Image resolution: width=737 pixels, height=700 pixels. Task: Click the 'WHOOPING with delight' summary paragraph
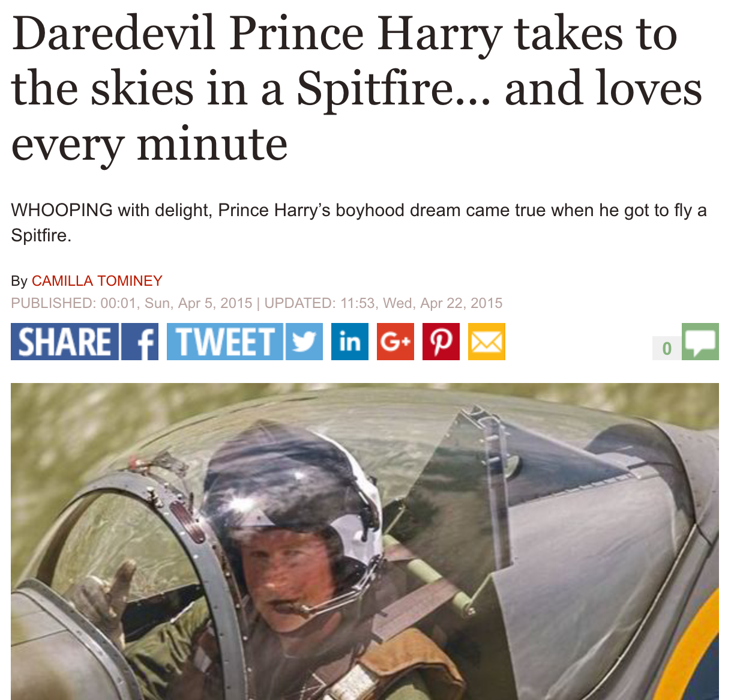359,222
